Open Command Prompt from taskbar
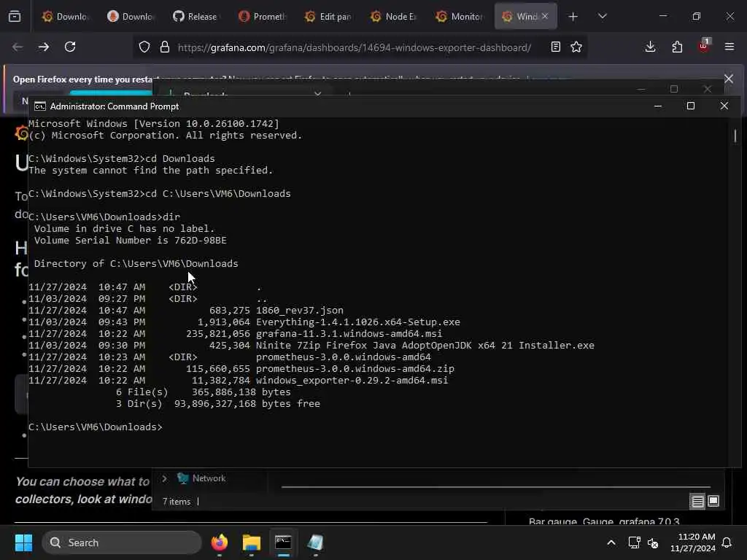Viewport: 747px width, 560px height. (x=283, y=542)
